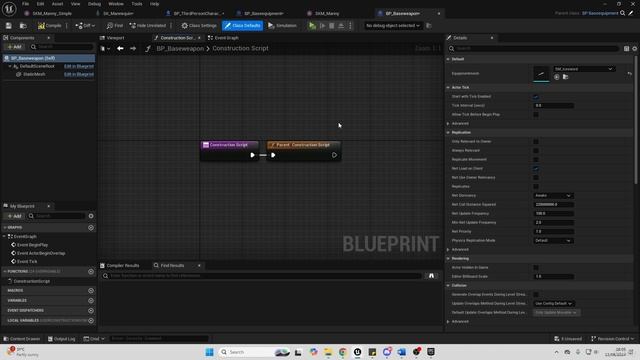Image resolution: width=640 pixels, height=360 pixels.
Task: Open the File menu
Action: pos(25,4)
